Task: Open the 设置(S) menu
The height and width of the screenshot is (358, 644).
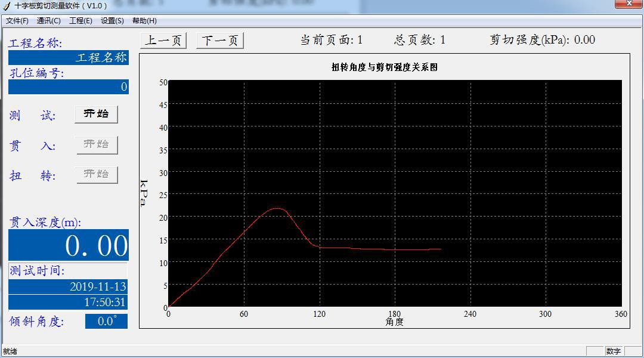Action: [x=112, y=21]
